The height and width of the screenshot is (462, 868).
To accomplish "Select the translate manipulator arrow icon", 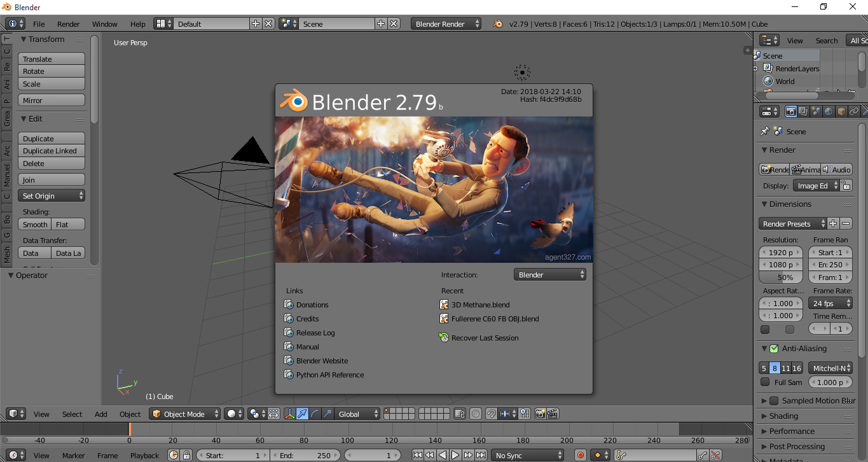I will (x=302, y=414).
